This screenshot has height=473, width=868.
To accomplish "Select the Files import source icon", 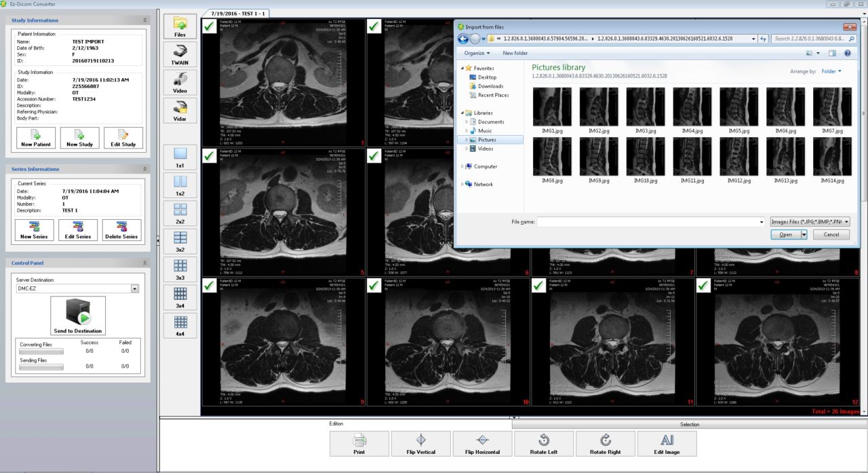I will pos(180,26).
